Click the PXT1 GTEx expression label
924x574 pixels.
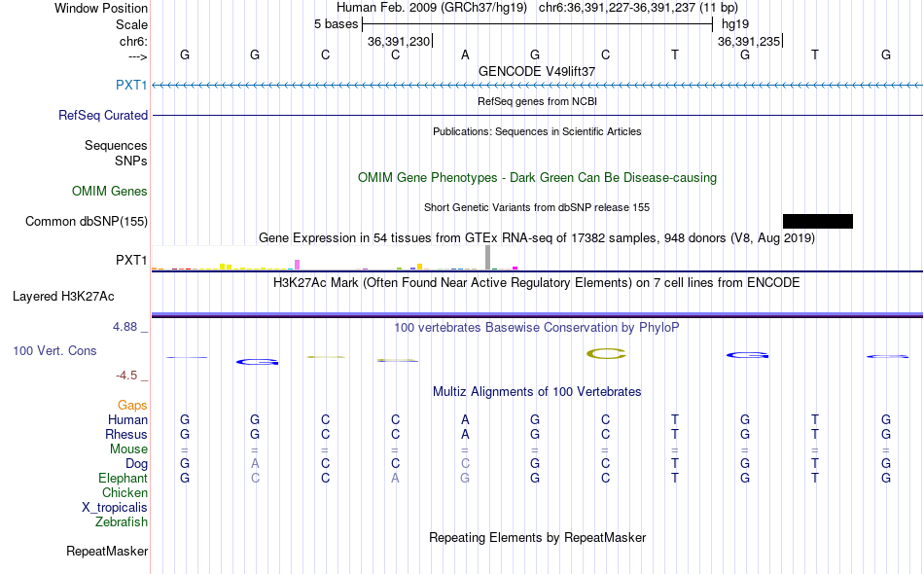(131, 260)
